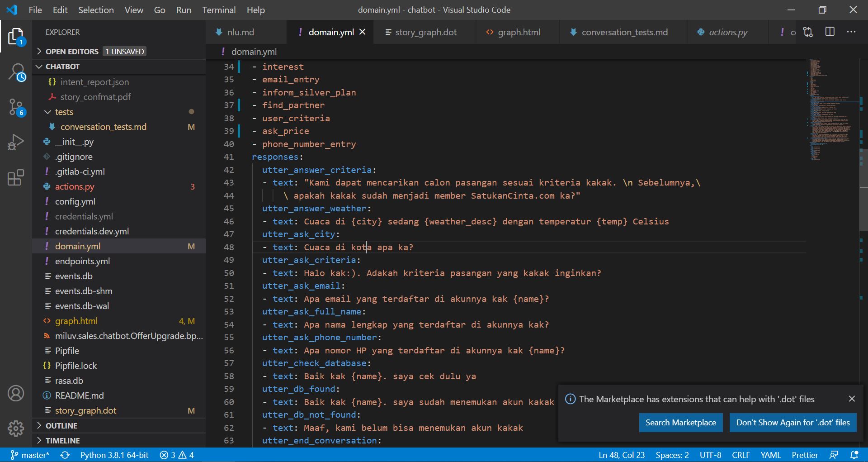Click the Split Editor icon
The height and width of the screenshot is (462, 868).
[830, 32]
